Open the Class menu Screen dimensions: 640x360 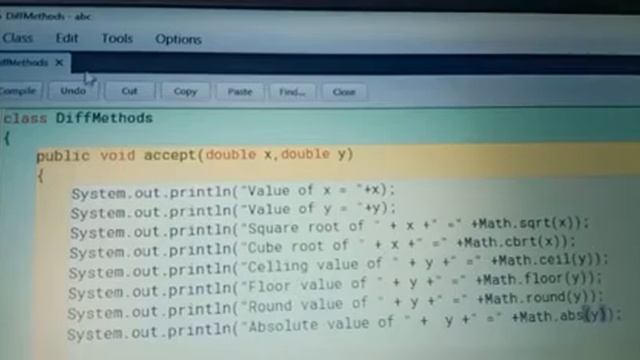17,38
